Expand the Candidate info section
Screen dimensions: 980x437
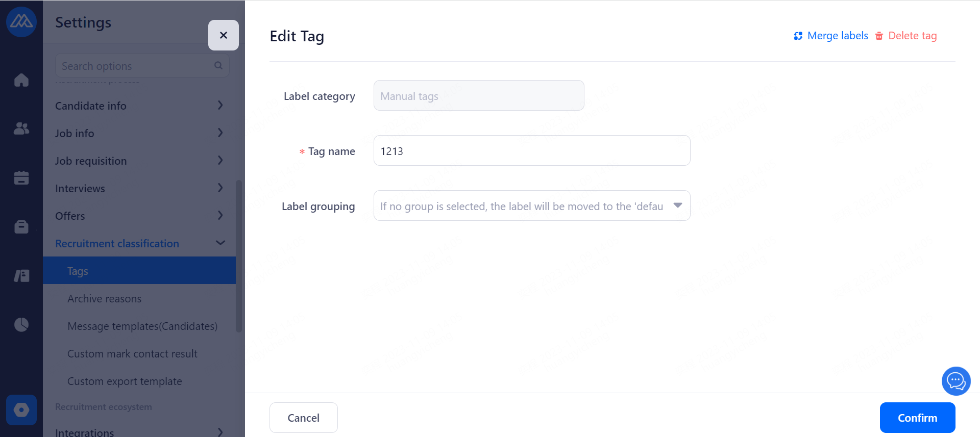tap(139, 106)
